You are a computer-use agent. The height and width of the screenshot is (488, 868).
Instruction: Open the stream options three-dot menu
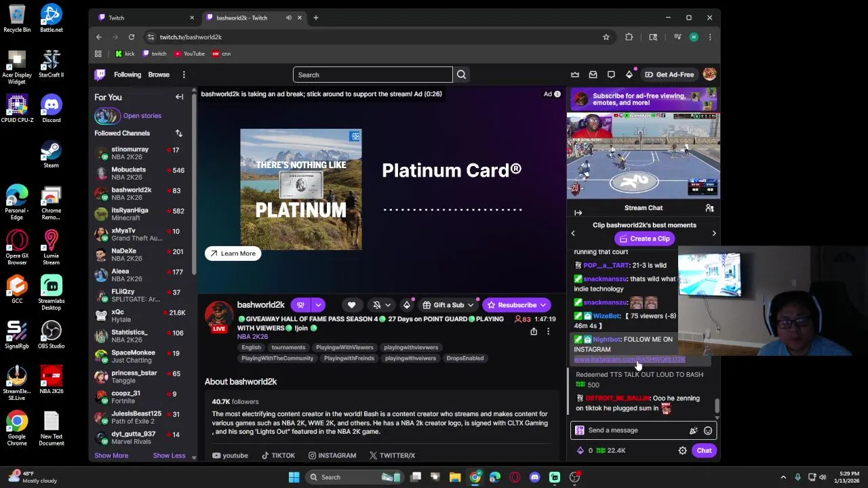[x=548, y=331]
